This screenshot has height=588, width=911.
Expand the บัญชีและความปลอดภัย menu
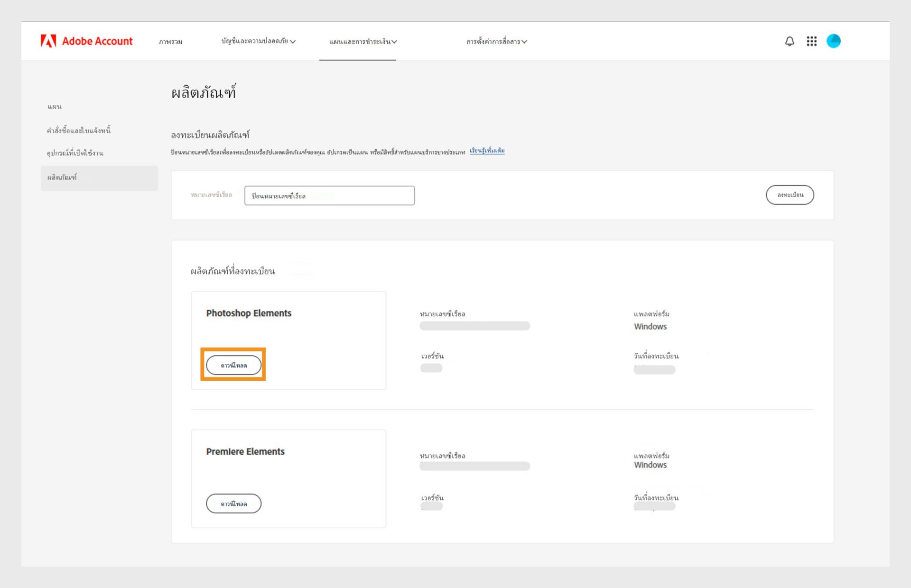(x=258, y=41)
